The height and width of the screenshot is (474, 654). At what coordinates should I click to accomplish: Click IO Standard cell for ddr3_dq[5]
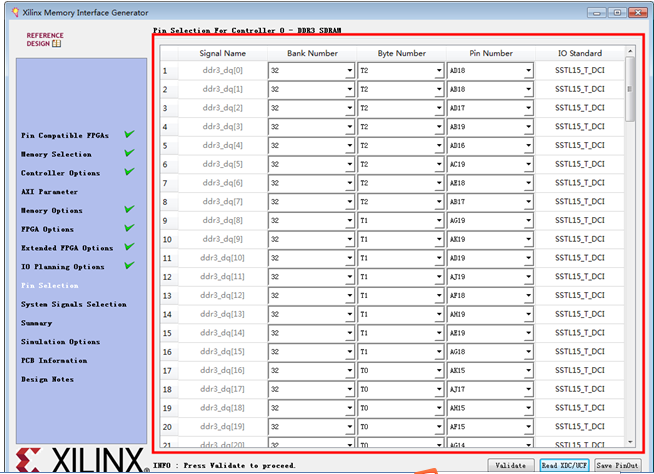pos(580,164)
